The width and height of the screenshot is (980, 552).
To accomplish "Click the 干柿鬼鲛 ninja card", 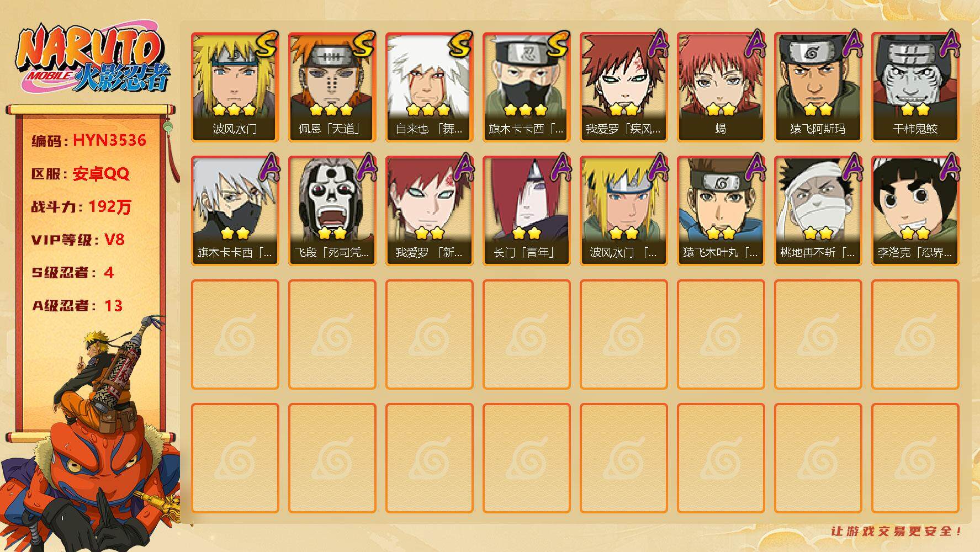I will pos(915,87).
